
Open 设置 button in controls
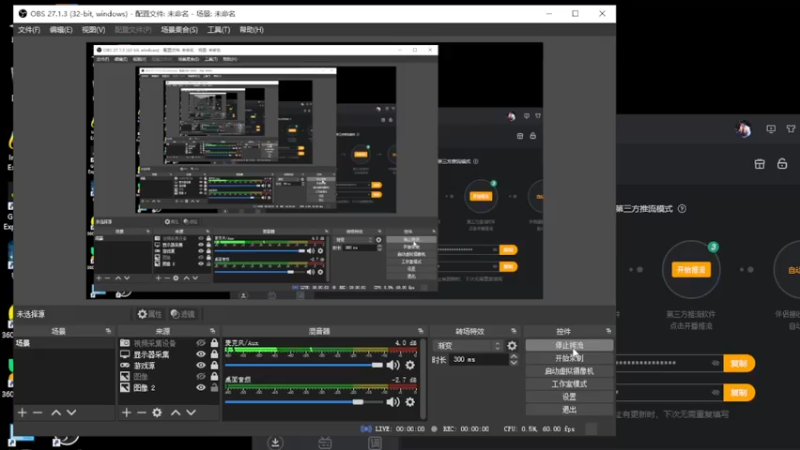tap(569, 396)
